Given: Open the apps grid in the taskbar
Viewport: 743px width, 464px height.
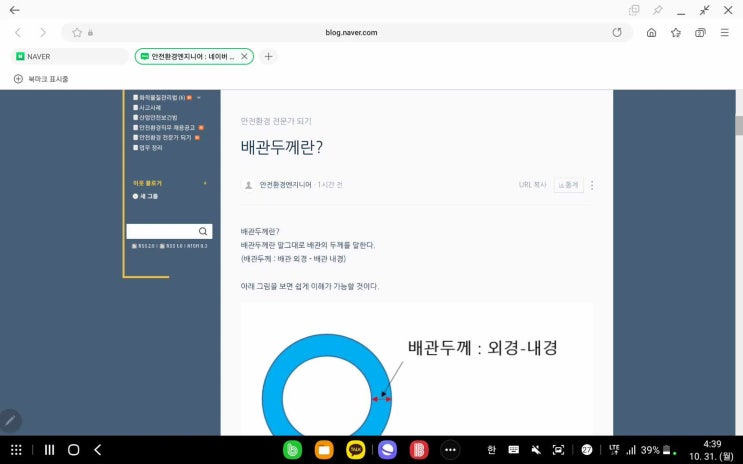Looking at the screenshot, I should 16,450.
